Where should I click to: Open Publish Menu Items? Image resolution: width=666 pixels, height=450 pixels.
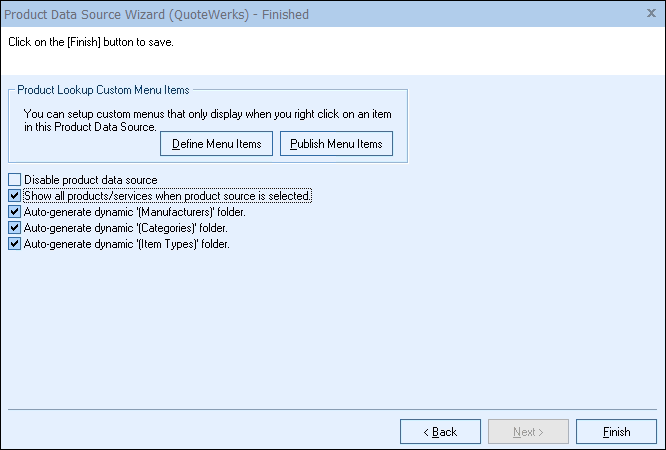click(336, 144)
